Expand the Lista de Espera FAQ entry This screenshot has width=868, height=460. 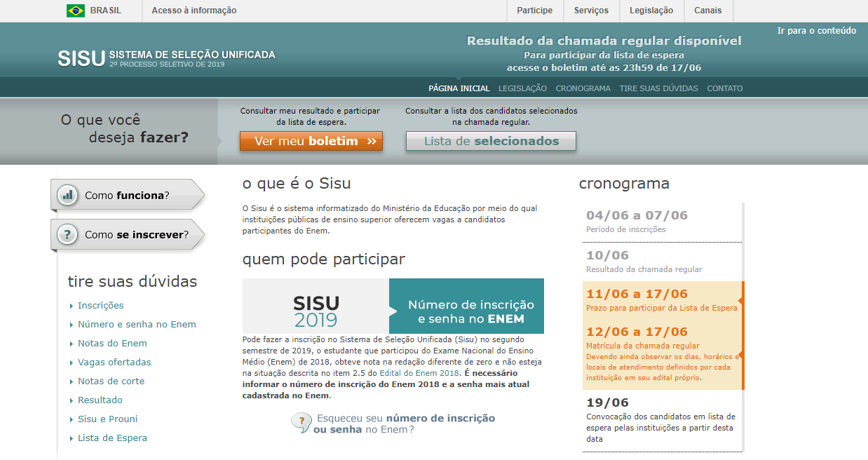tap(112, 438)
